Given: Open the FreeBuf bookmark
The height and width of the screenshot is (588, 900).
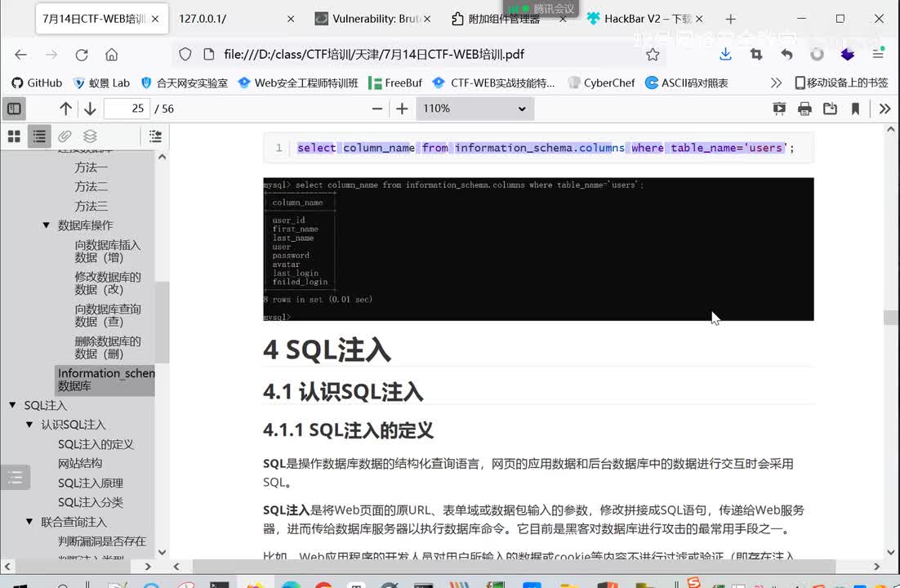Looking at the screenshot, I should pyautogui.click(x=395, y=82).
